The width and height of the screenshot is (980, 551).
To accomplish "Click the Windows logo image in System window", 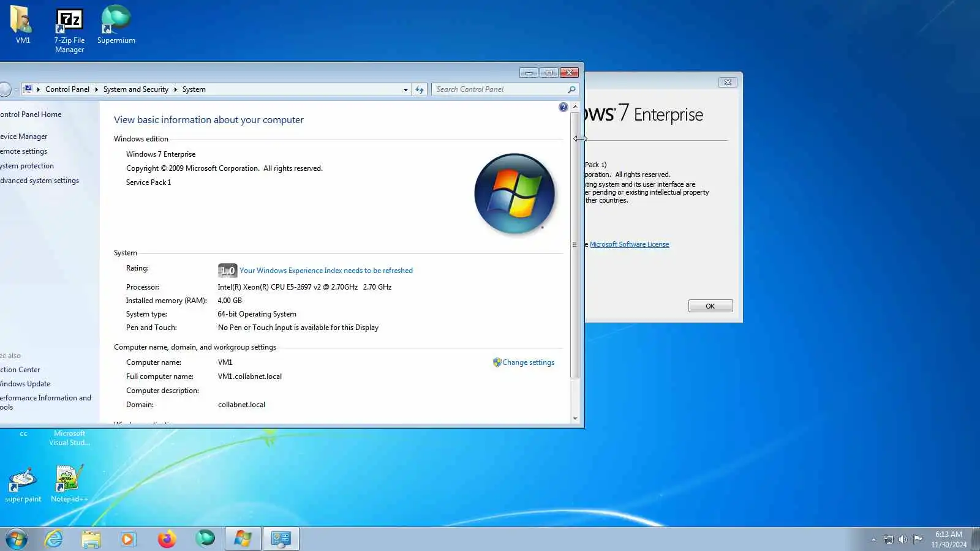I will pos(514,193).
